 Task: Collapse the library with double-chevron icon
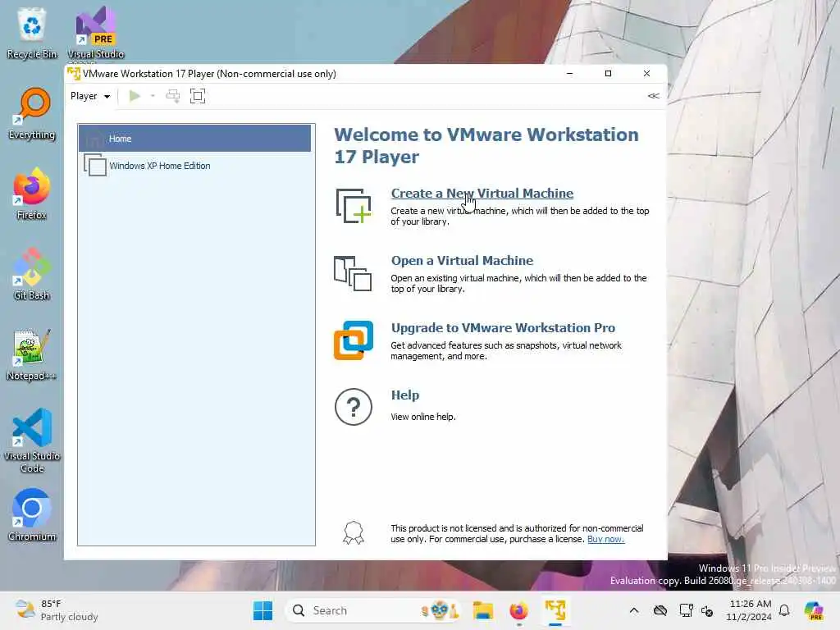[x=653, y=96]
